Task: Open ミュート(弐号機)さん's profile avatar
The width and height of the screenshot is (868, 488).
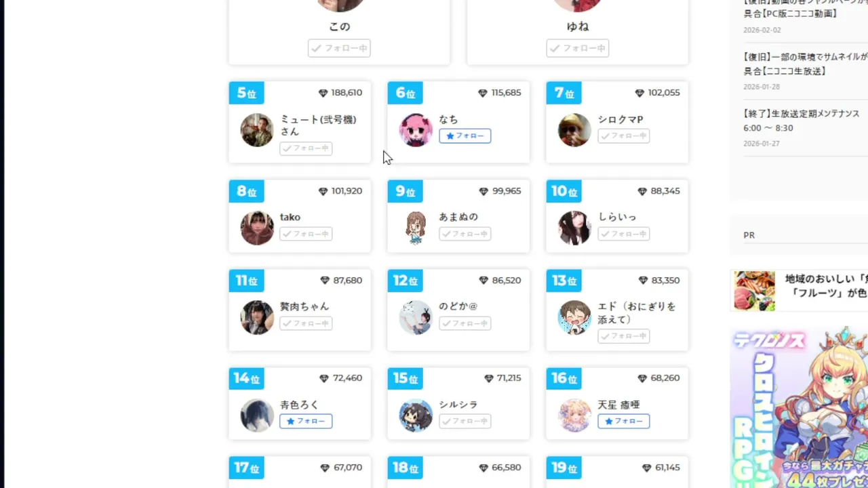Action: 257,130
